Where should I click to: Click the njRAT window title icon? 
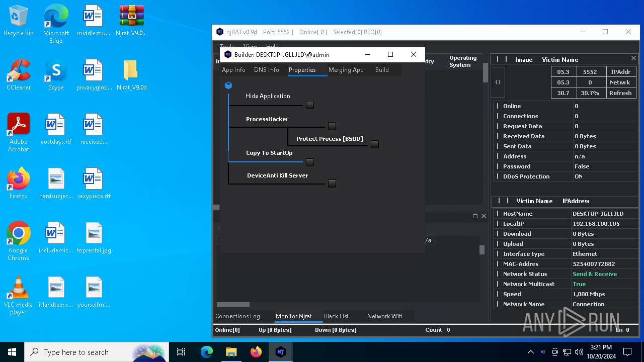click(x=220, y=32)
